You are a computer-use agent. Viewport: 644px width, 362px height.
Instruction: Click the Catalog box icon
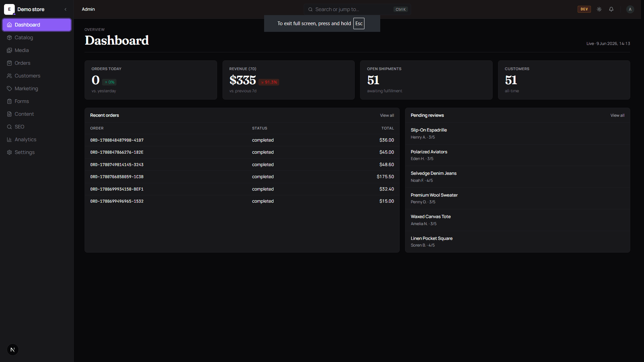tap(9, 38)
